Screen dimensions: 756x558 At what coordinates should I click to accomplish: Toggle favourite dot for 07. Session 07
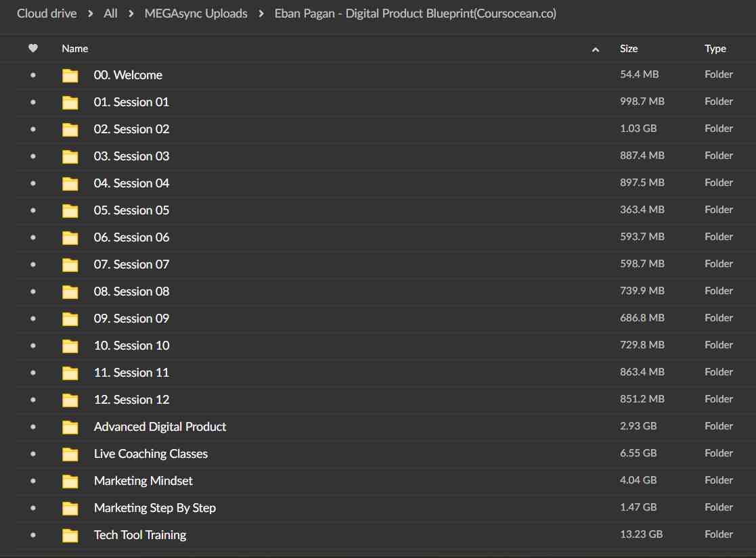(x=32, y=264)
